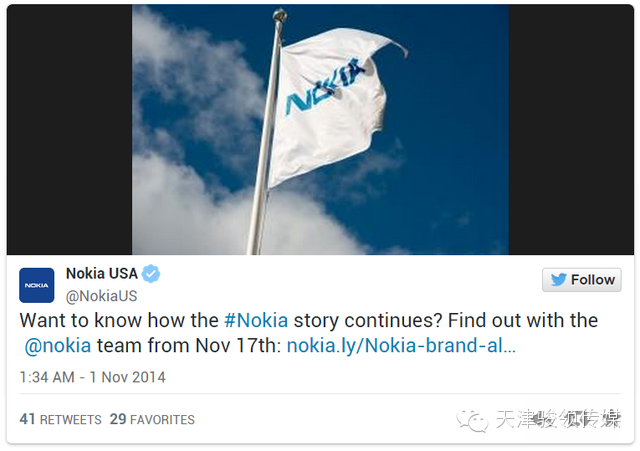This screenshot has height=451, width=640.
Task: Click the blue verified badge
Action: [x=150, y=274]
